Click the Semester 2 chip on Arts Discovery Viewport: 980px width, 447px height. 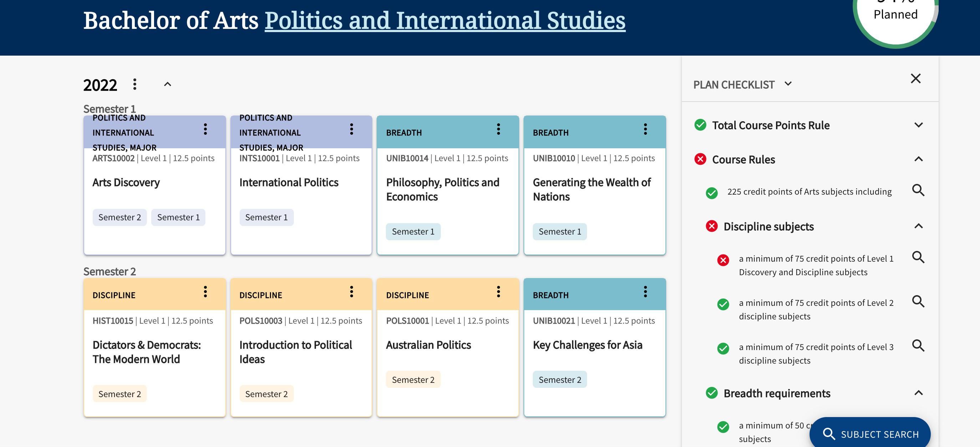(119, 217)
